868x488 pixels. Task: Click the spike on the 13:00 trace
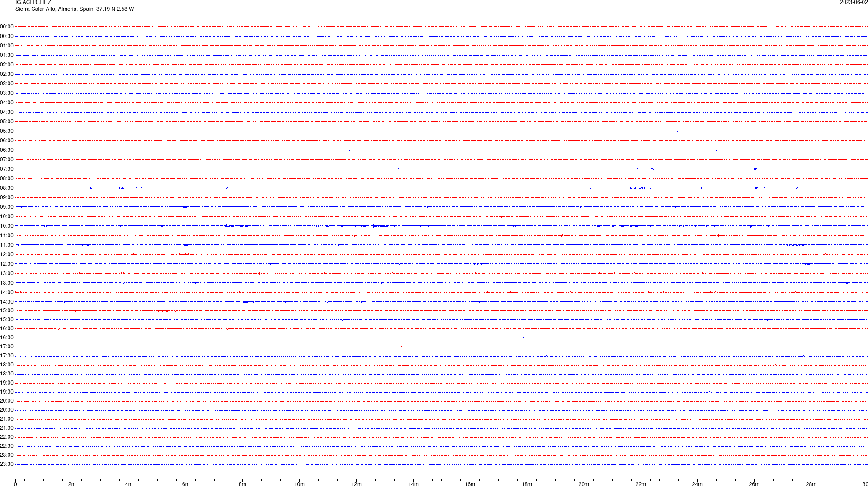click(x=80, y=273)
